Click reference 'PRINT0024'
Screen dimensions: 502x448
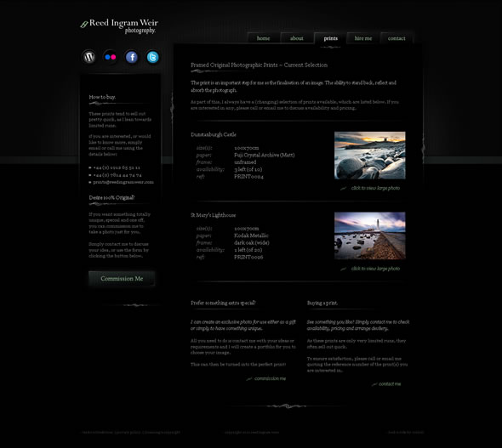pyautogui.click(x=248, y=177)
